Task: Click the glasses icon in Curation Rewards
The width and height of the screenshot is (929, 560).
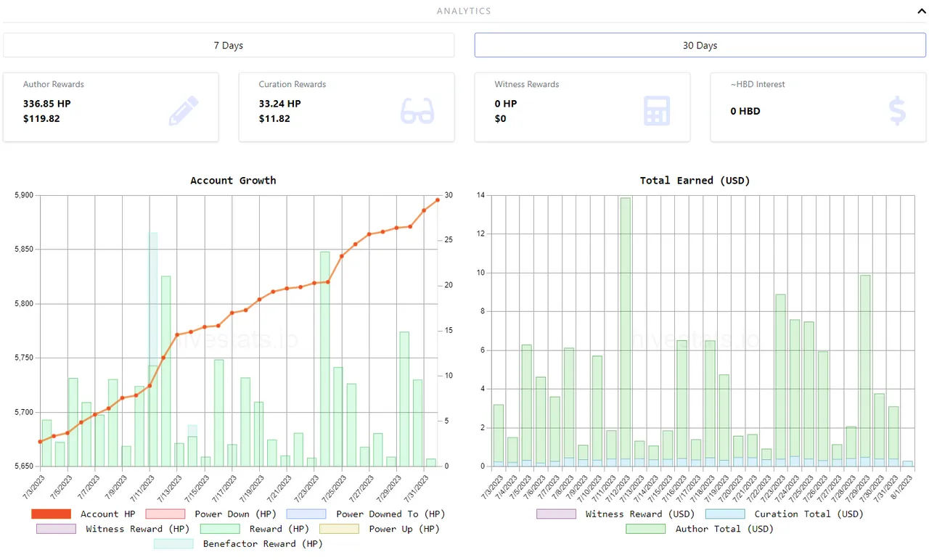Action: 417,111
